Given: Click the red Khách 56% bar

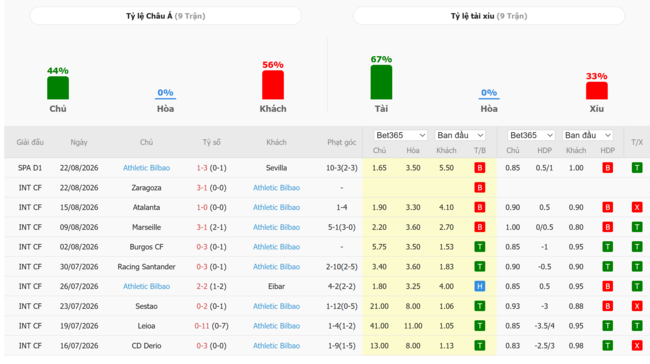Looking at the screenshot, I should point(273,85).
